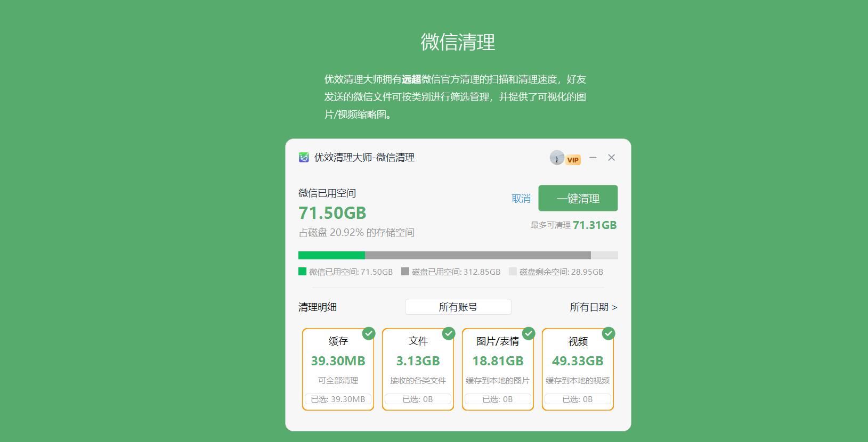Click the gray disk used bar segment
Image resolution: width=868 pixels, height=442 pixels.
pos(478,255)
